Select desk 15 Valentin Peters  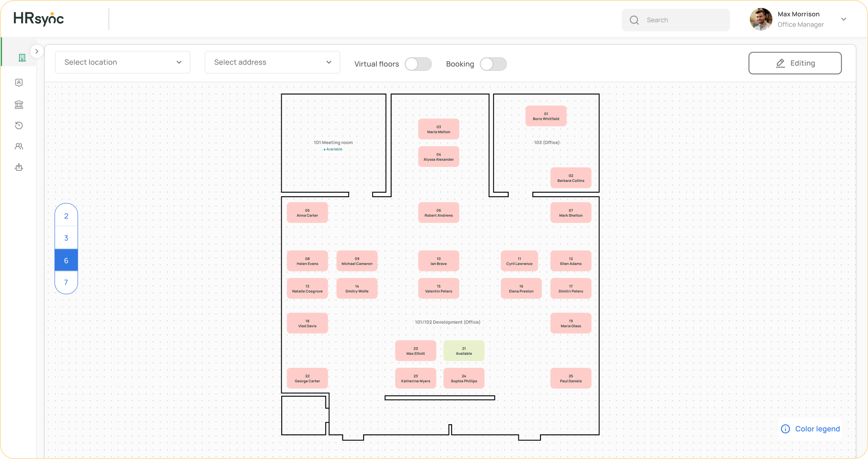tap(439, 288)
